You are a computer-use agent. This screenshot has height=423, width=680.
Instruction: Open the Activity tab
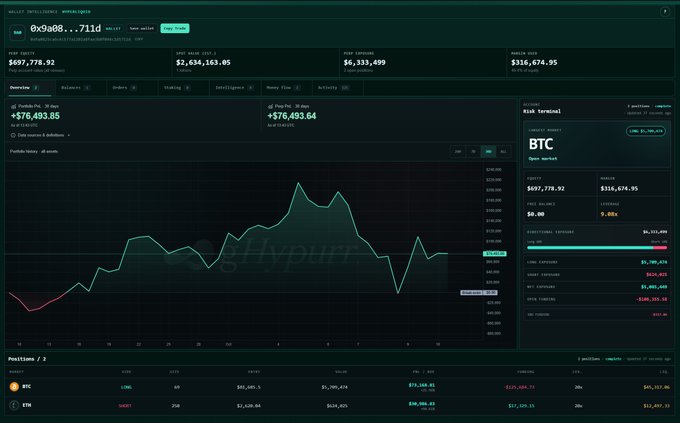coord(336,88)
